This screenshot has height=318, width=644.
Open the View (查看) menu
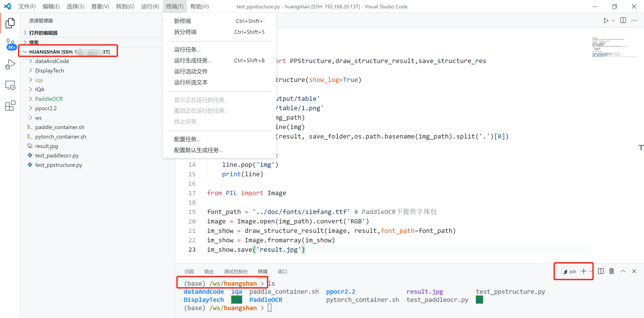[x=100, y=6]
